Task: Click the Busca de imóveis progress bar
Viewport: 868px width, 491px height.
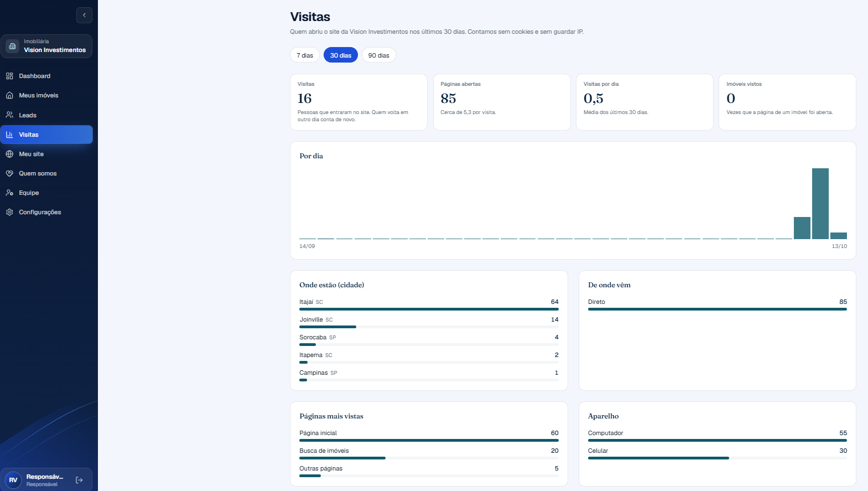Action: 429,458
